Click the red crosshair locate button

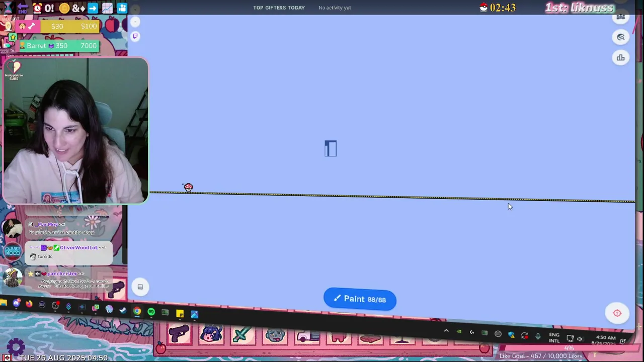tap(617, 313)
